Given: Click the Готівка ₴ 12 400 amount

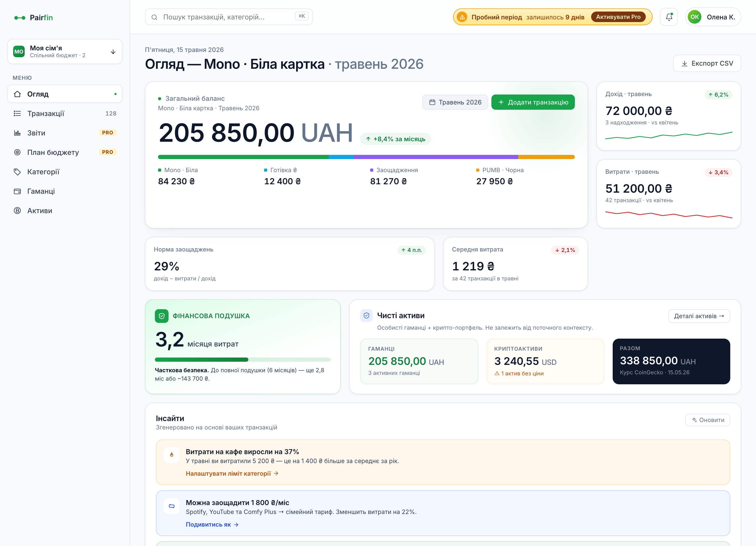Looking at the screenshot, I should point(282,181).
